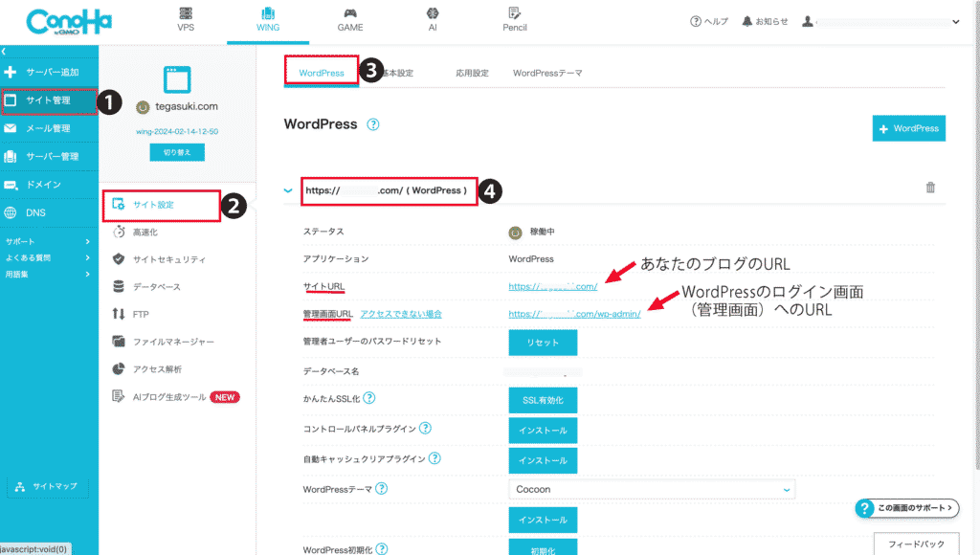Open ファイルマネージャー in site menu
This screenshot has width=980, height=555.
(172, 342)
